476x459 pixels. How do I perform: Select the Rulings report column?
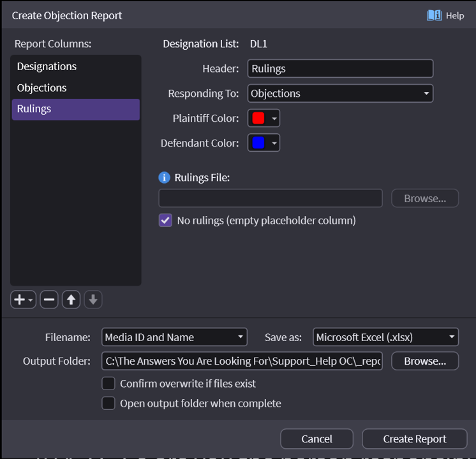coord(75,109)
